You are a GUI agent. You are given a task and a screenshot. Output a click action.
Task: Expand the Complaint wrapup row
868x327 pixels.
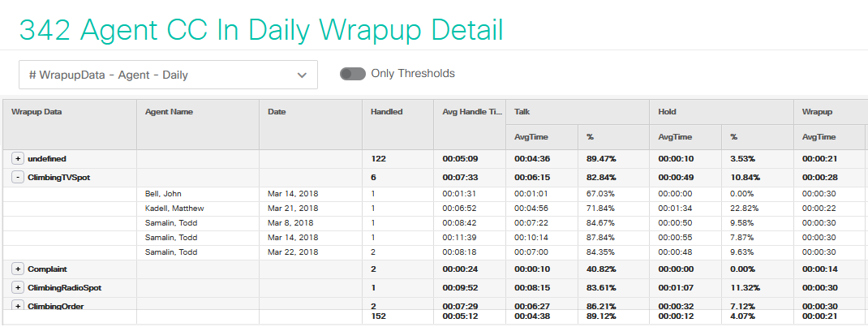18,269
